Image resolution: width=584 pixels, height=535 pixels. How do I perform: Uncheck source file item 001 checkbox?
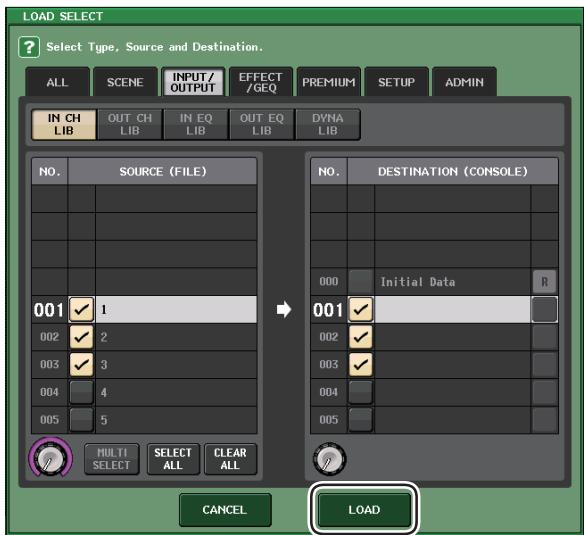81,309
